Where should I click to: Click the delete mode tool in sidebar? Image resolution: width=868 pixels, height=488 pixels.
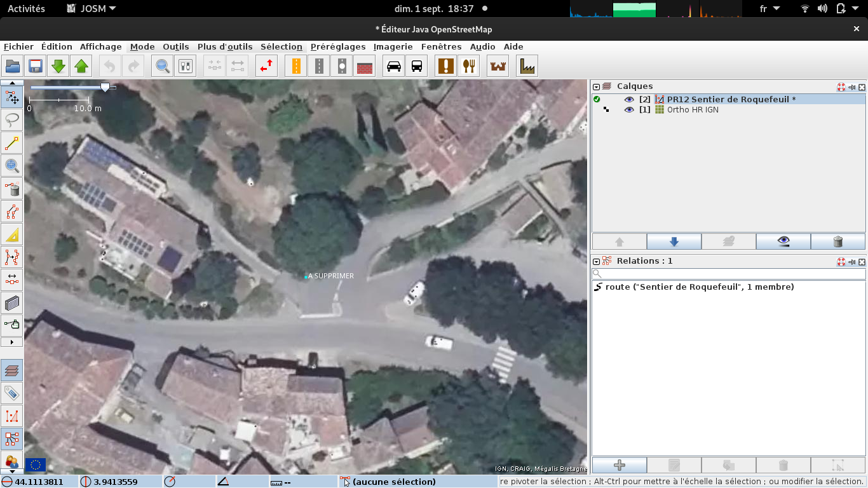[x=12, y=189]
